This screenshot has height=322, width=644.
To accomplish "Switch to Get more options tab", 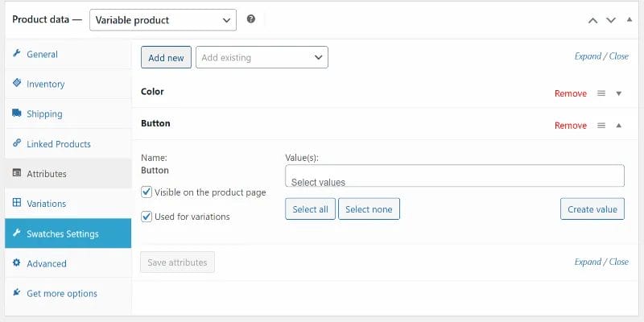I will point(61,293).
